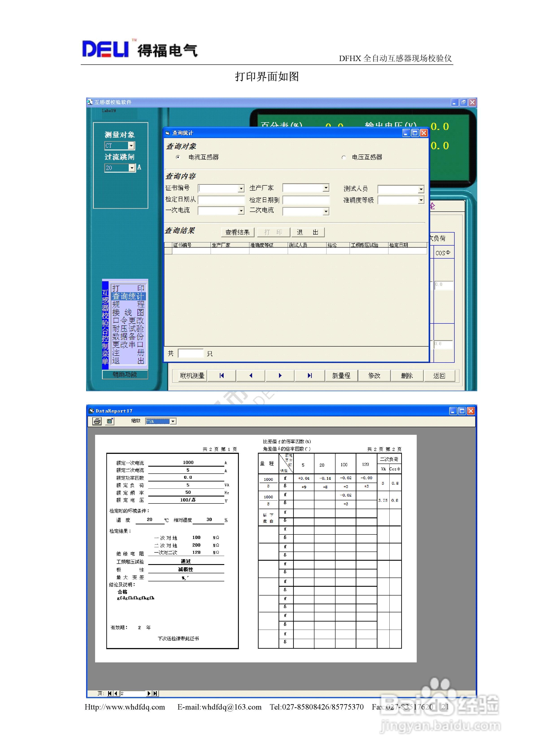The height and width of the screenshot is (756, 534).
Task: Click the 检定日期 column header
Action: pos(407,245)
